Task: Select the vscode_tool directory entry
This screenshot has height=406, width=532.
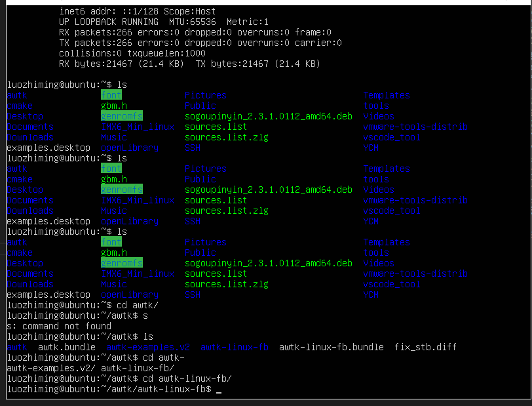Action: (x=391, y=137)
